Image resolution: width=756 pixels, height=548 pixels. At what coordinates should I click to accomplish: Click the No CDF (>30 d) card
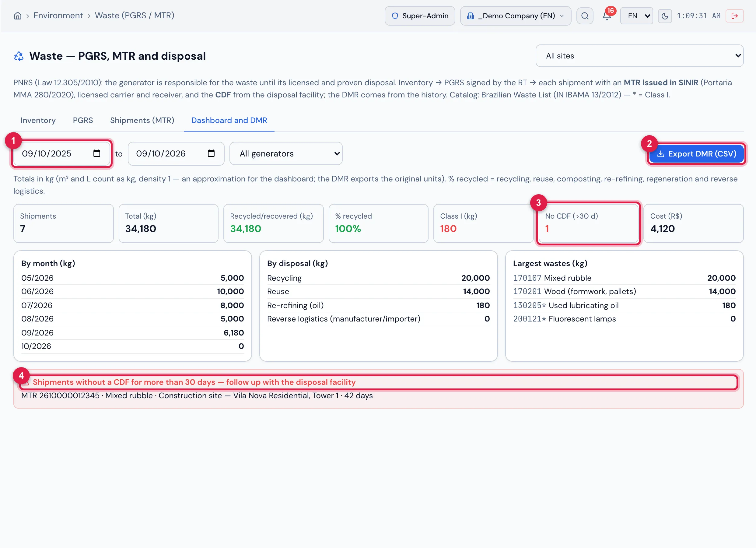click(x=588, y=223)
